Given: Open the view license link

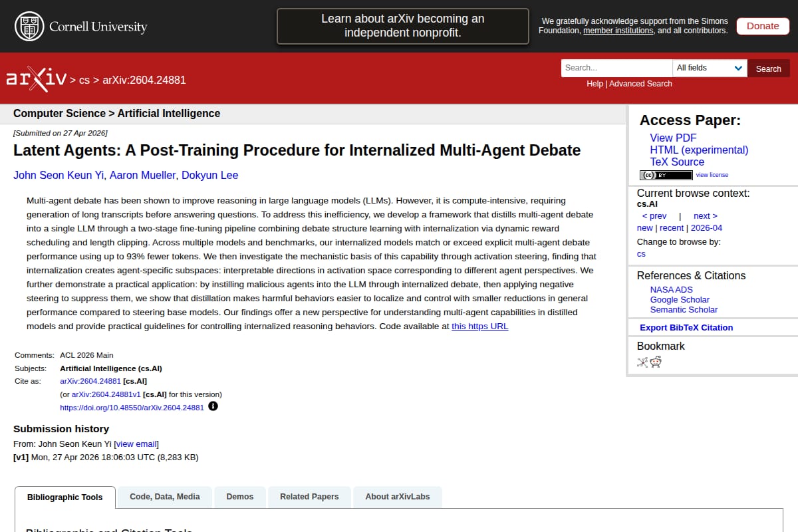Looking at the screenshot, I should [712, 175].
